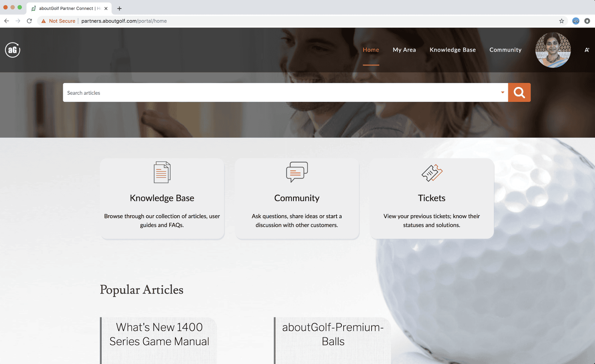Image resolution: width=595 pixels, height=364 pixels.
Task: Bookmark this page with the star icon
Action: pos(562,21)
